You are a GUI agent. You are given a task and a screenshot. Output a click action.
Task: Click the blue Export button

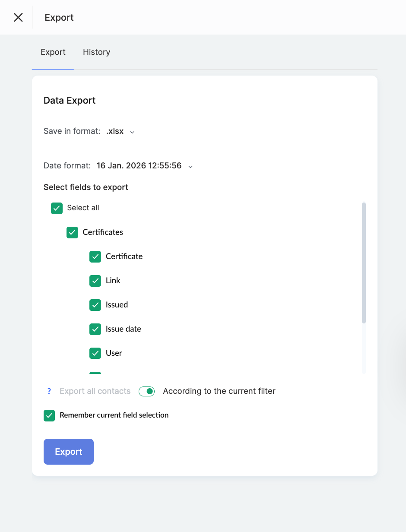[x=69, y=452]
